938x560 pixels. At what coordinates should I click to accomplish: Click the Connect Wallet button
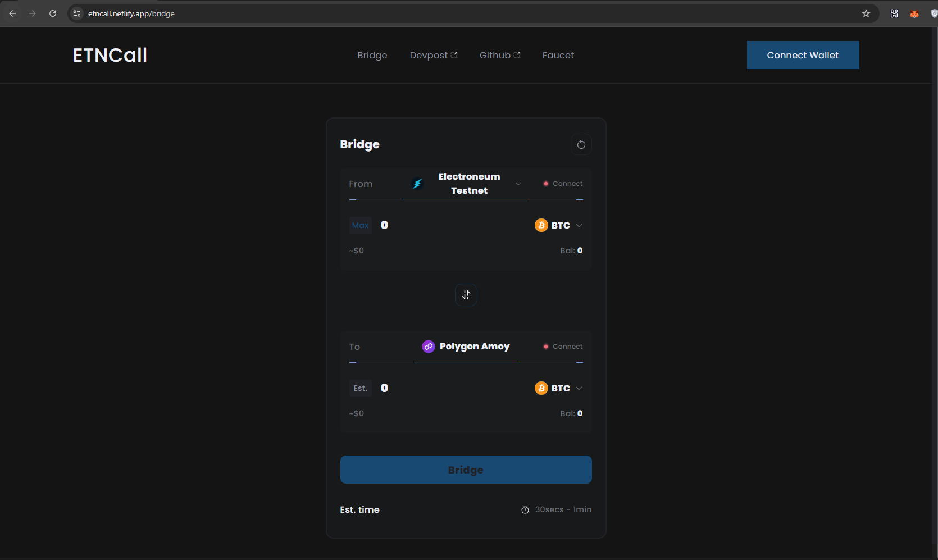[803, 55]
